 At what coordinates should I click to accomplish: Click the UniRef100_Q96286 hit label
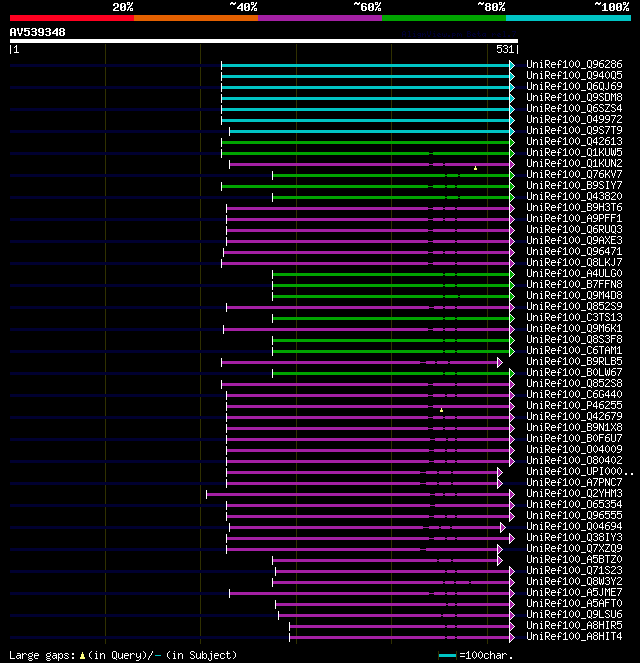pos(574,64)
